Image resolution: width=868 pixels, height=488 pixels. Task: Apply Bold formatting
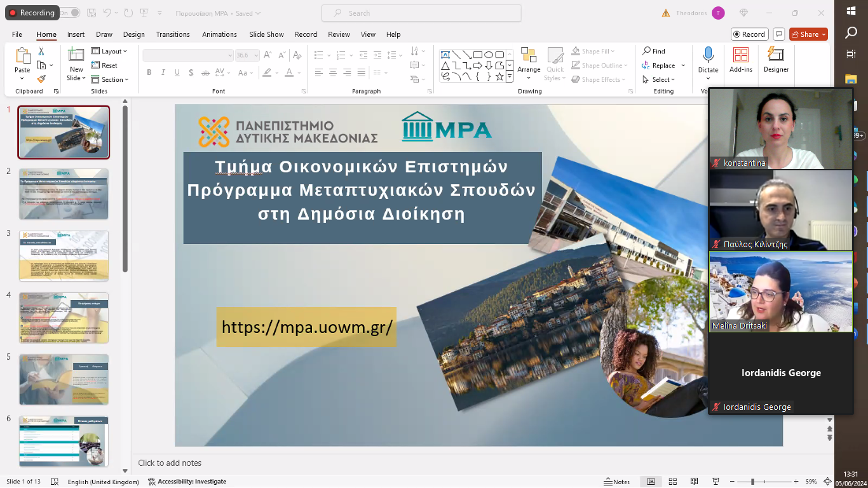pos(149,72)
